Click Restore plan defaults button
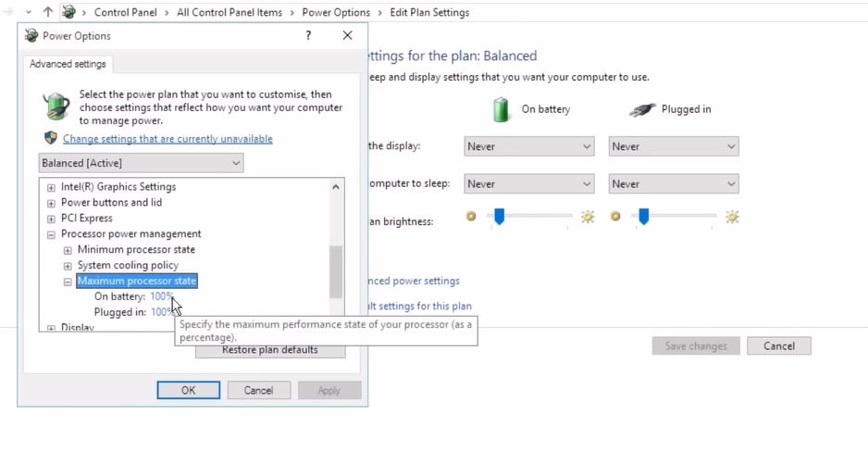The width and height of the screenshot is (868, 451). point(270,351)
